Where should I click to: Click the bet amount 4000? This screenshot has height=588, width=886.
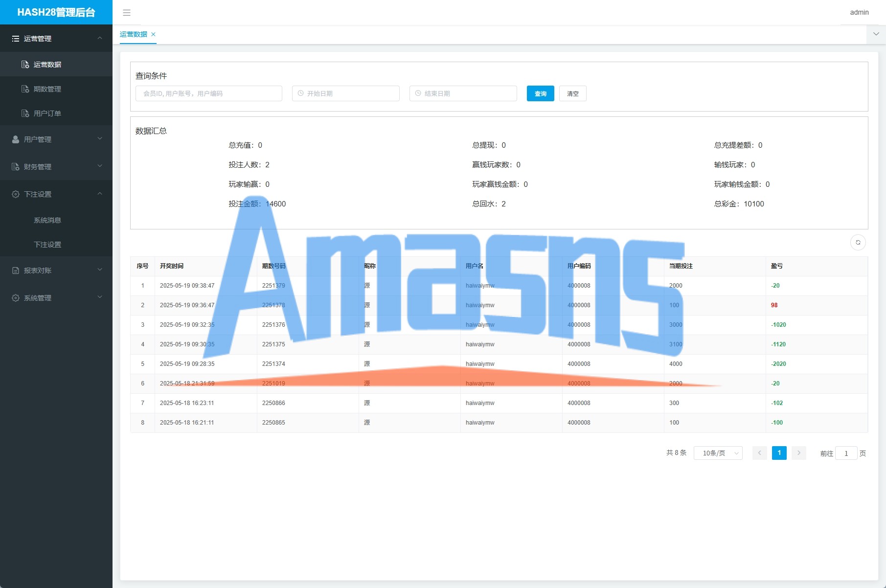[x=676, y=364]
